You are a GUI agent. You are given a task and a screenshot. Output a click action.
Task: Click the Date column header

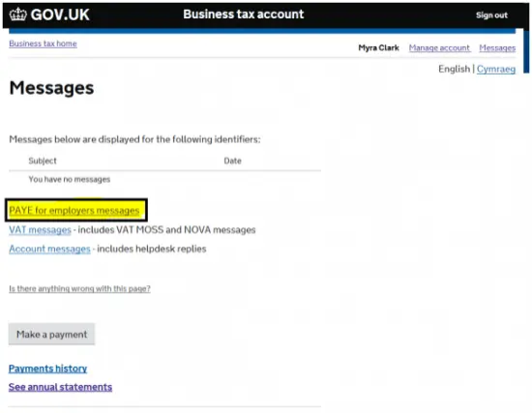[x=233, y=161]
